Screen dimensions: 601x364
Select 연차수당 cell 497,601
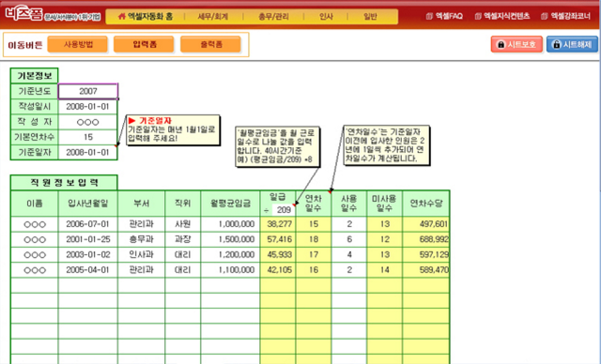[425, 224]
